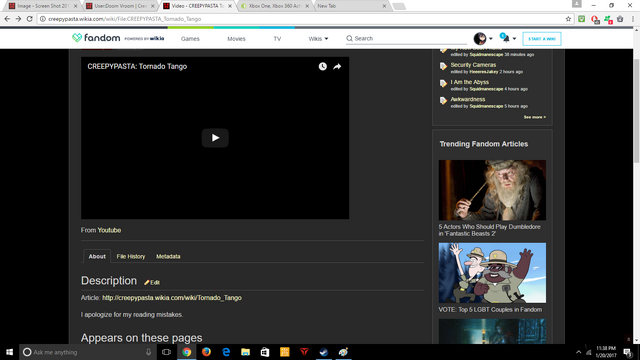640x360 pixels.
Task: Click the page-edit icon beside I Am the Abyss
Action: [443, 83]
